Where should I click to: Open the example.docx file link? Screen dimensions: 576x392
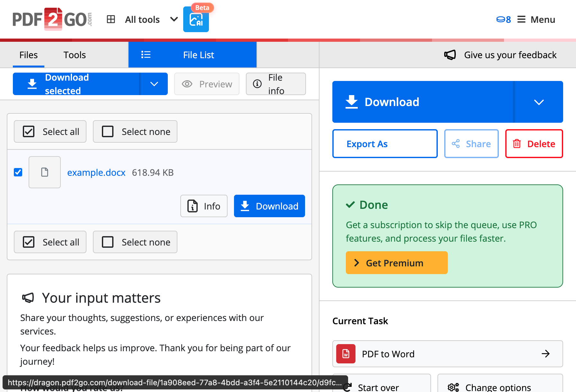[x=96, y=173]
